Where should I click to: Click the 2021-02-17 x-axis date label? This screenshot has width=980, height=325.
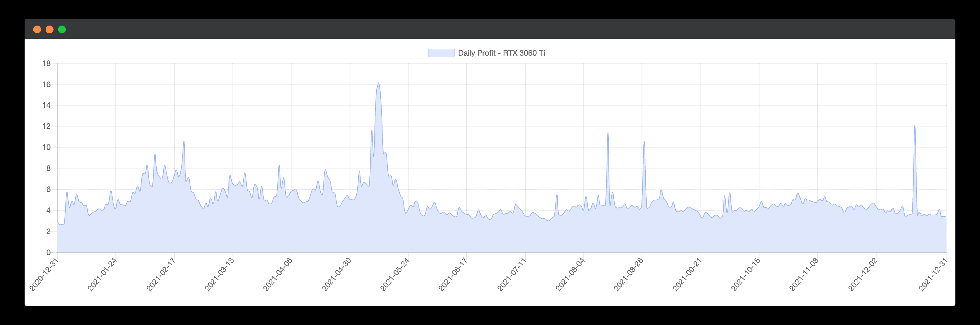point(161,275)
